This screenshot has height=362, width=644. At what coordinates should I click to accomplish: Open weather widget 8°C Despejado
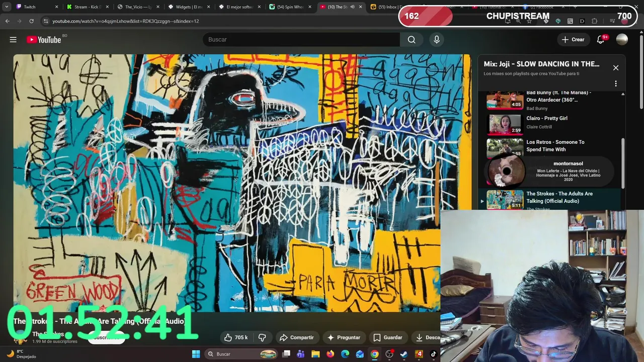point(20,354)
